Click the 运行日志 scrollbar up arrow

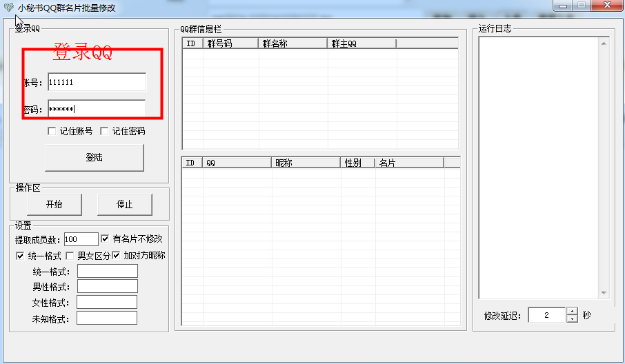click(x=604, y=43)
